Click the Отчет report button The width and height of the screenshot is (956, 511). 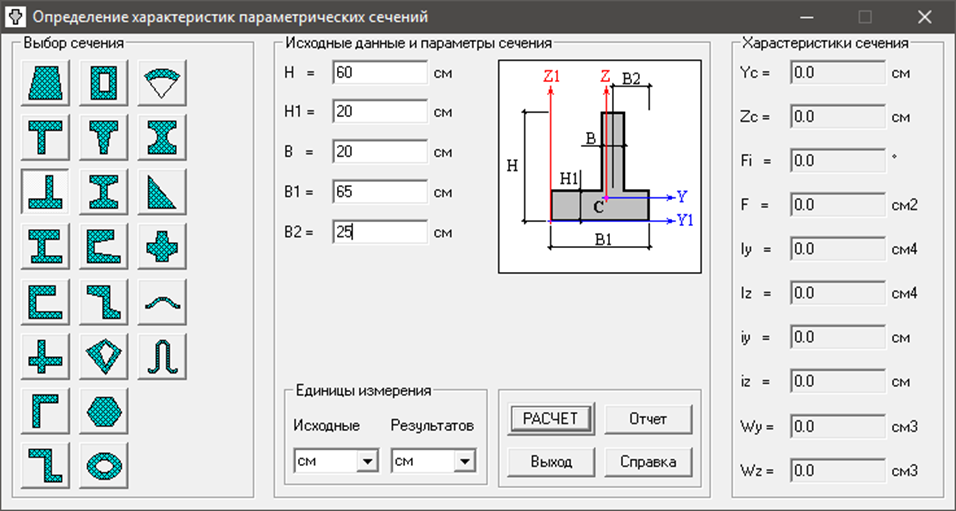(648, 419)
